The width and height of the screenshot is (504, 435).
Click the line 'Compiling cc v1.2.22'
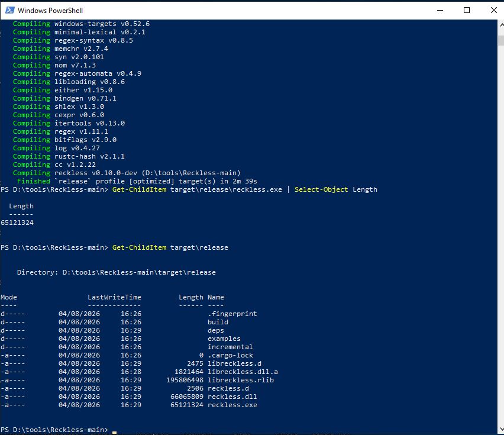coord(54,165)
